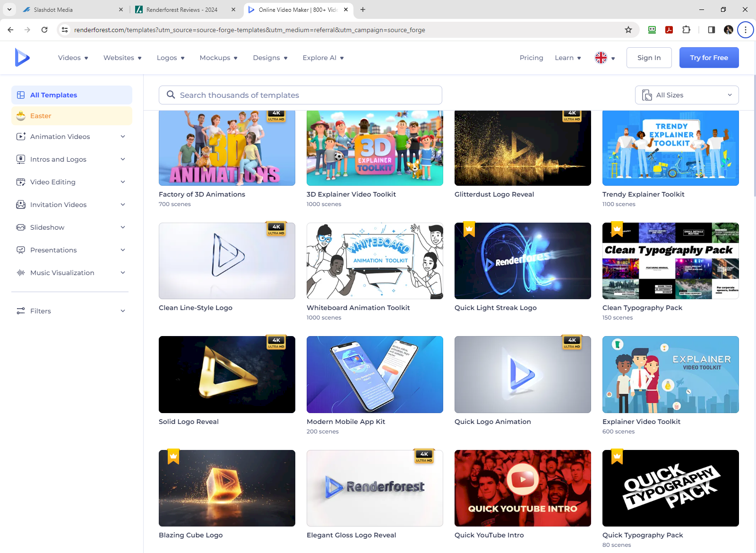
Task: Select the Video Editing clapperboard icon
Action: (21, 181)
